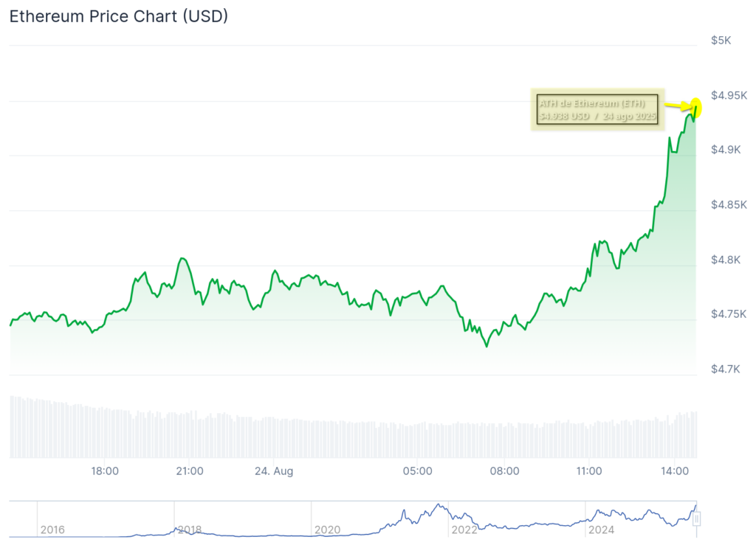Click the 14:00 time axis label

(675, 471)
